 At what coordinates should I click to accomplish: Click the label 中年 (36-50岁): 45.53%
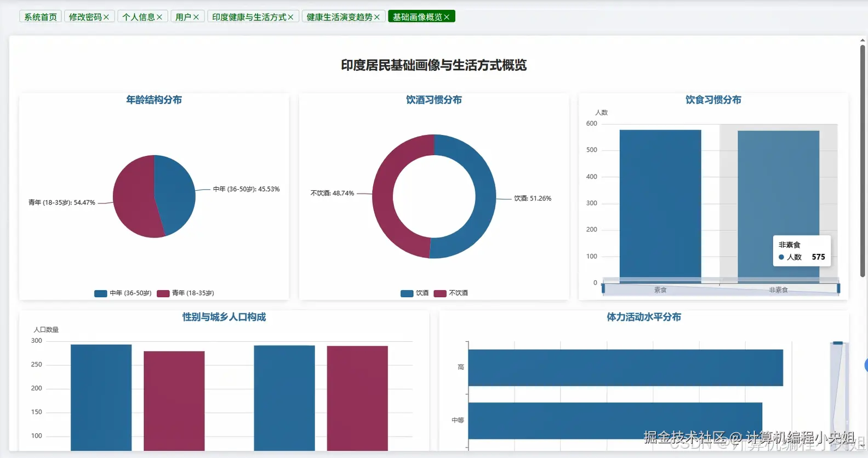246,189
